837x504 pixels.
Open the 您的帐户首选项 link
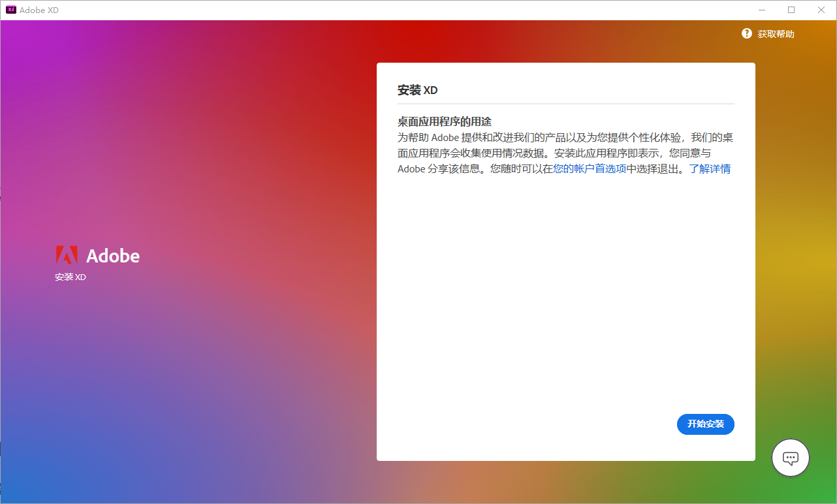590,168
